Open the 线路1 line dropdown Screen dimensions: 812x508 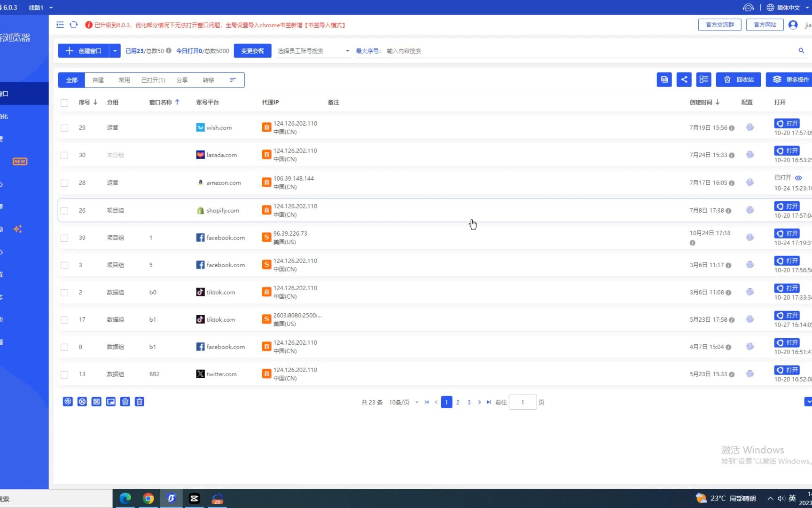pyautogui.click(x=40, y=8)
